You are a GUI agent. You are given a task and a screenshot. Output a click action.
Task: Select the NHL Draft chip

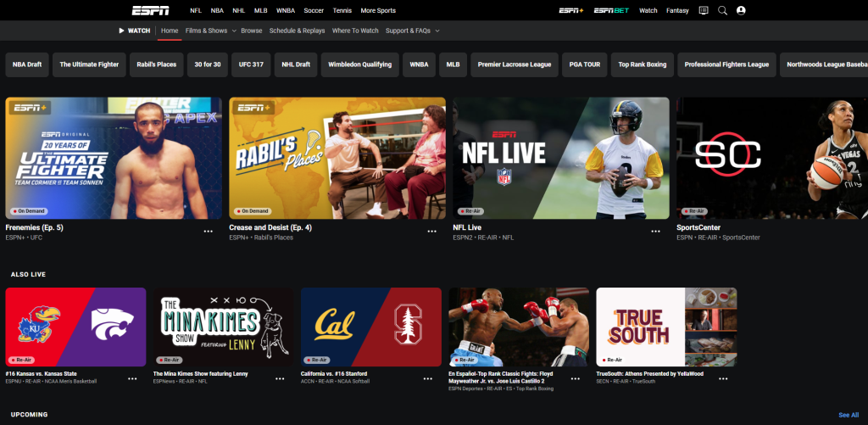point(296,64)
